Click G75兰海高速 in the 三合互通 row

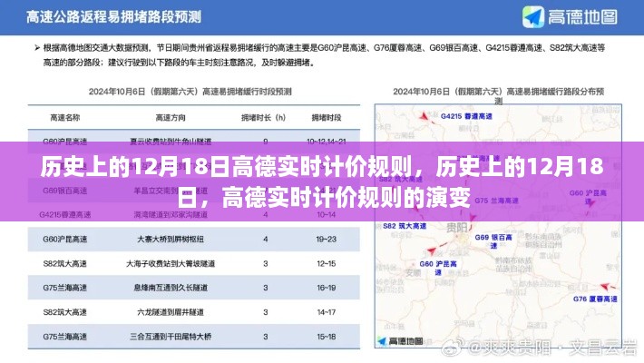[65, 337]
